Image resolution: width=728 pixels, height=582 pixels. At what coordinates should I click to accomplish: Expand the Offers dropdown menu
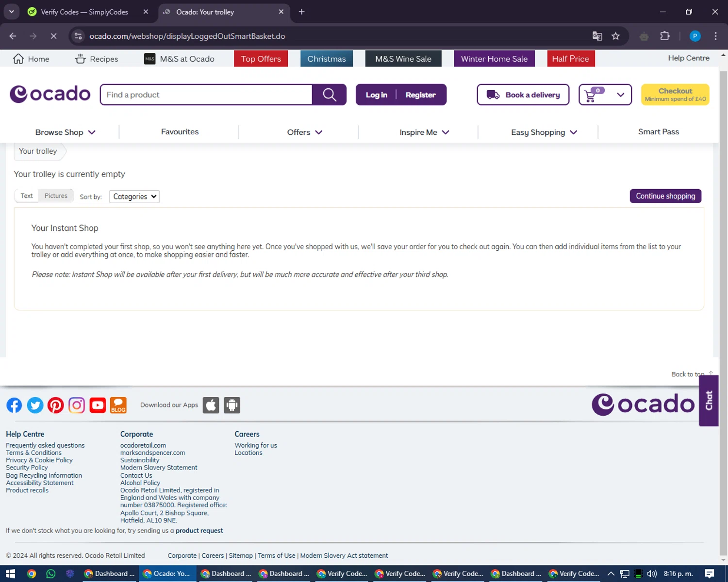click(305, 132)
